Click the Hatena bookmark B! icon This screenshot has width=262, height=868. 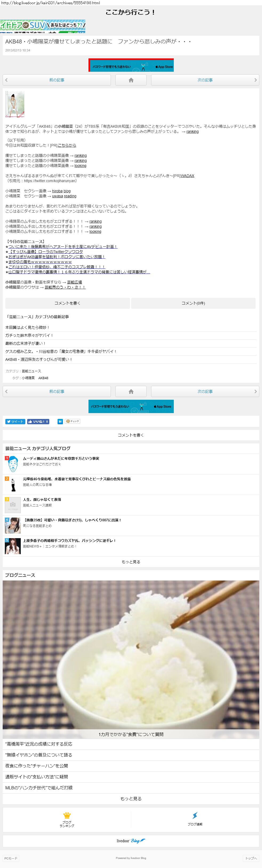[x=60, y=421]
